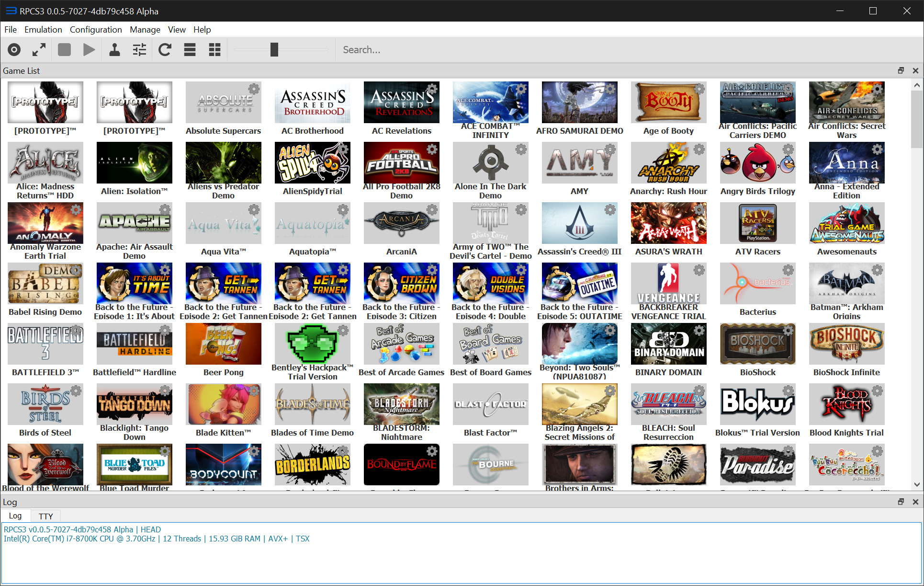Select the ATV Racers game icon
The width and height of the screenshot is (924, 586).
tap(758, 223)
